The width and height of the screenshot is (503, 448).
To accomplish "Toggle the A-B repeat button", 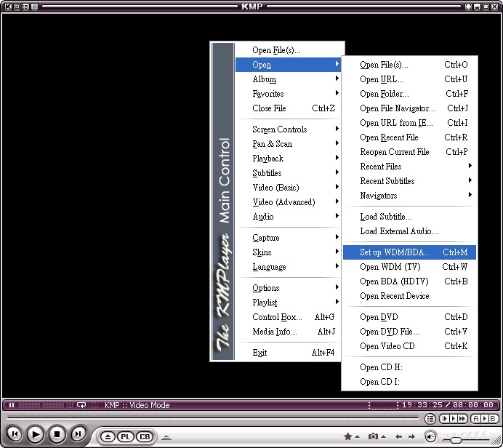I will (485, 419).
